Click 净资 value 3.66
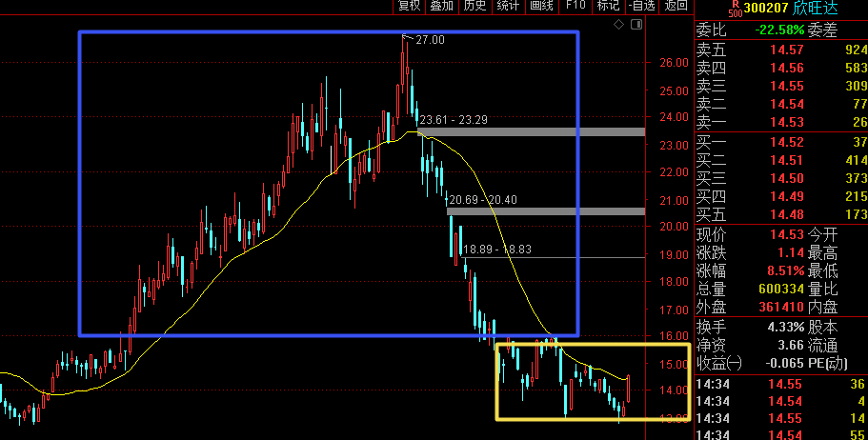Screen dimensions: 868x440 tap(791, 346)
